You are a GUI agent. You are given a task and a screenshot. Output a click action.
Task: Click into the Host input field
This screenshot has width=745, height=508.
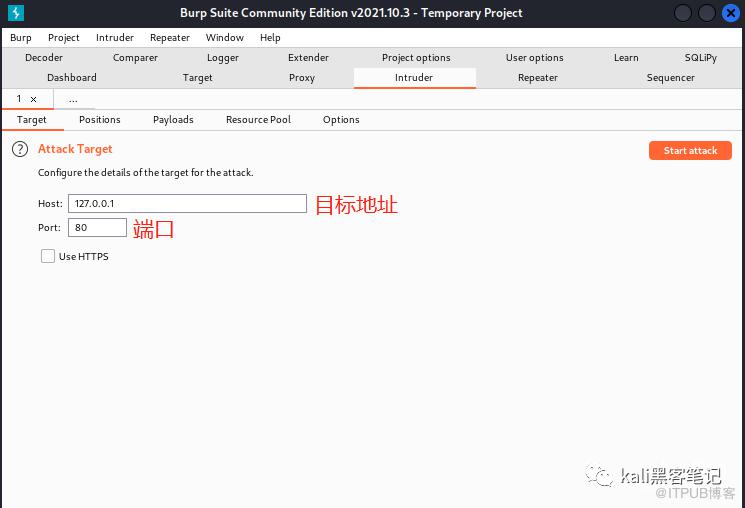[x=188, y=203]
